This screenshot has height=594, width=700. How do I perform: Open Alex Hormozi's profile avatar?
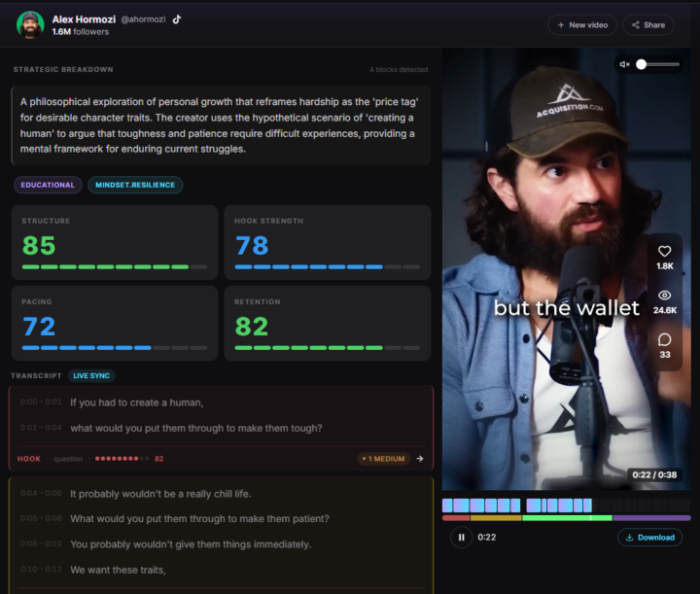[x=30, y=24]
